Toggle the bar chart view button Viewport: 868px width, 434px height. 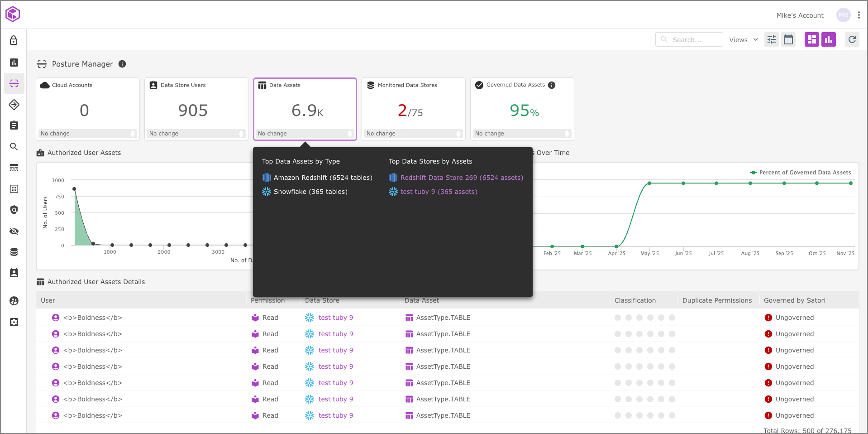click(829, 40)
